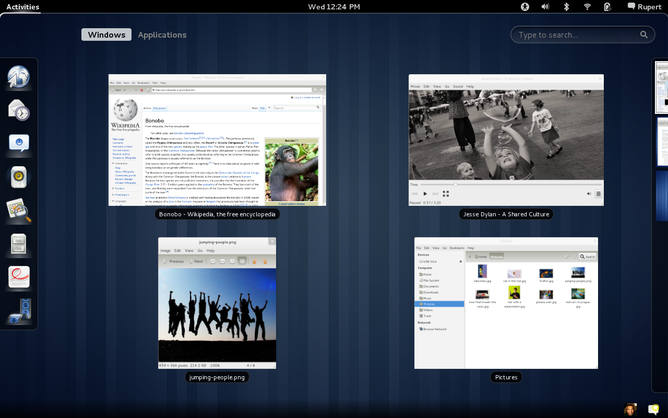Open the chat speech-bubble app in dash
The height and width of the screenshot is (418, 668).
(x=18, y=143)
